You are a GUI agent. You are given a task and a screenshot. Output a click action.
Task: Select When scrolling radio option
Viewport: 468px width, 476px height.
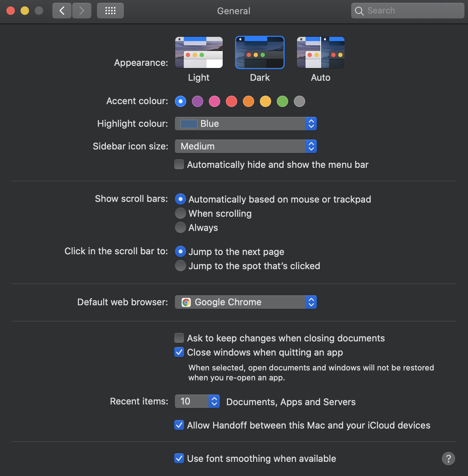181,213
